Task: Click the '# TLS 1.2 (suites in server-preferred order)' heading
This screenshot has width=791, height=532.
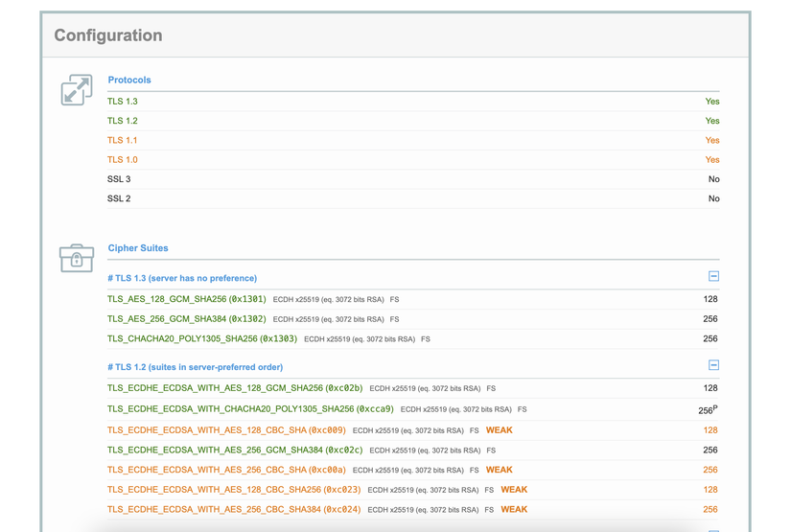Action: [195, 367]
